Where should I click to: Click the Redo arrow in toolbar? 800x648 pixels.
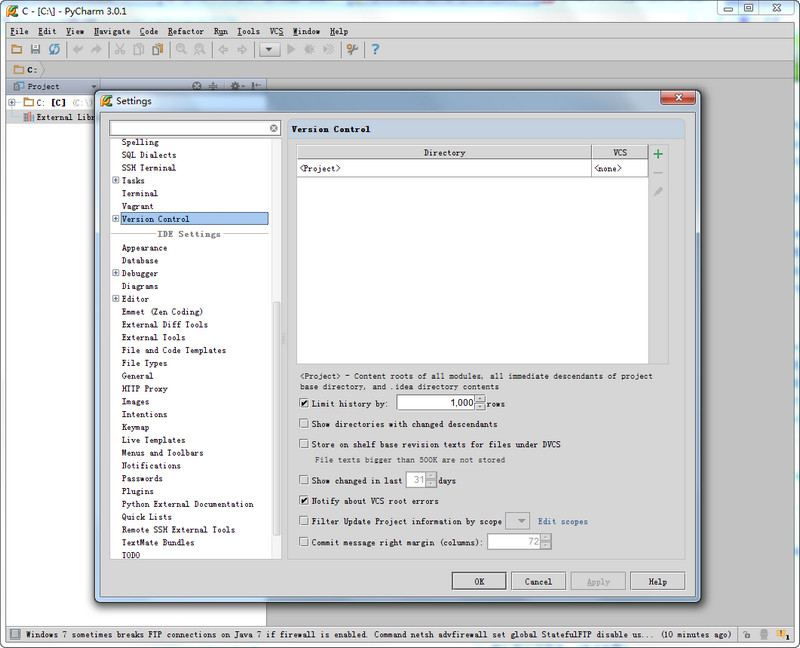[x=96, y=49]
